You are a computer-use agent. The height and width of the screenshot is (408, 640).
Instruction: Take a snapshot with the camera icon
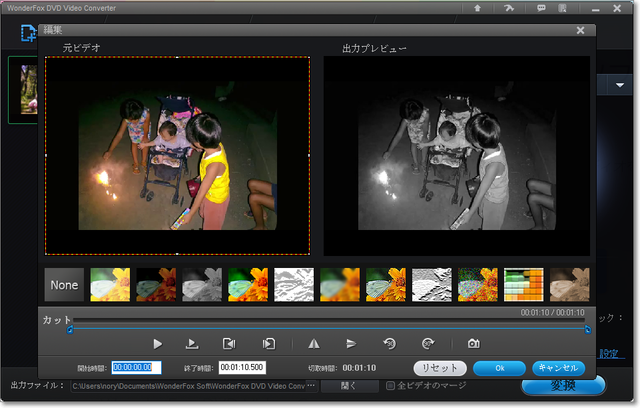pyautogui.click(x=474, y=343)
